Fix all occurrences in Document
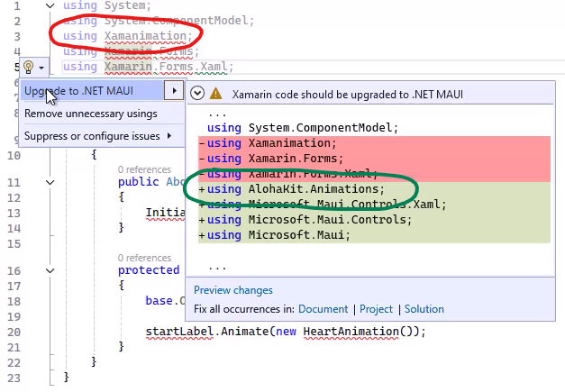This screenshot has height=392, width=565. click(x=323, y=309)
